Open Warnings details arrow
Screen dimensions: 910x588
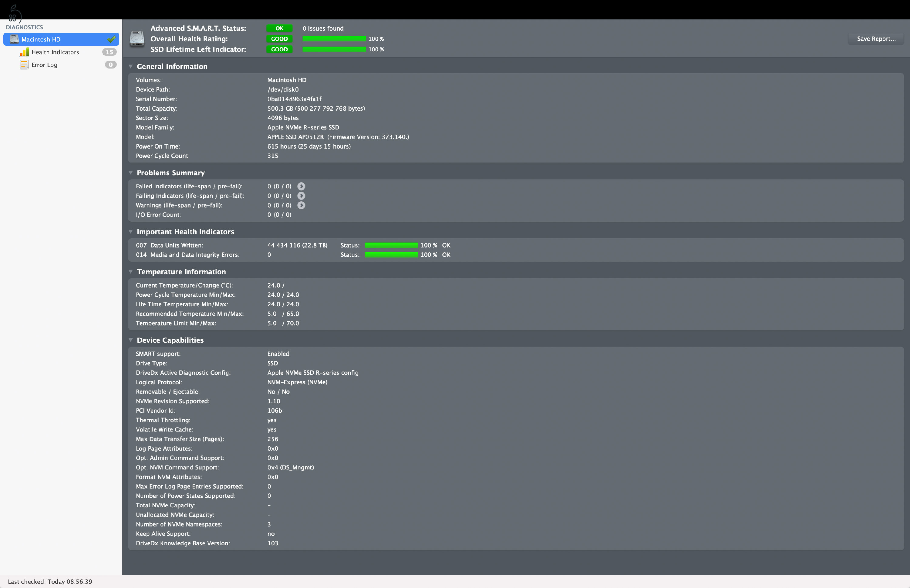(301, 205)
